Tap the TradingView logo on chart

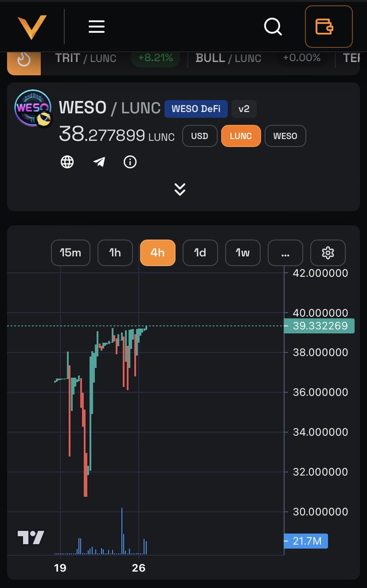(x=31, y=538)
